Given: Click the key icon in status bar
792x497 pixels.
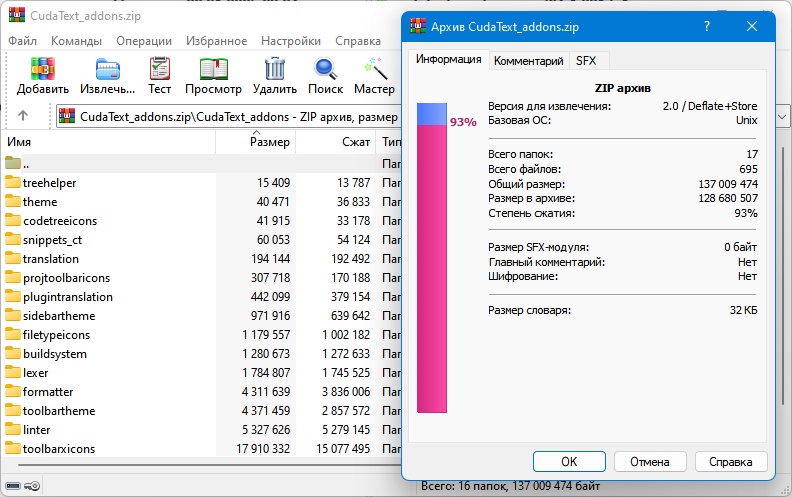Looking at the screenshot, I should 32,486.
